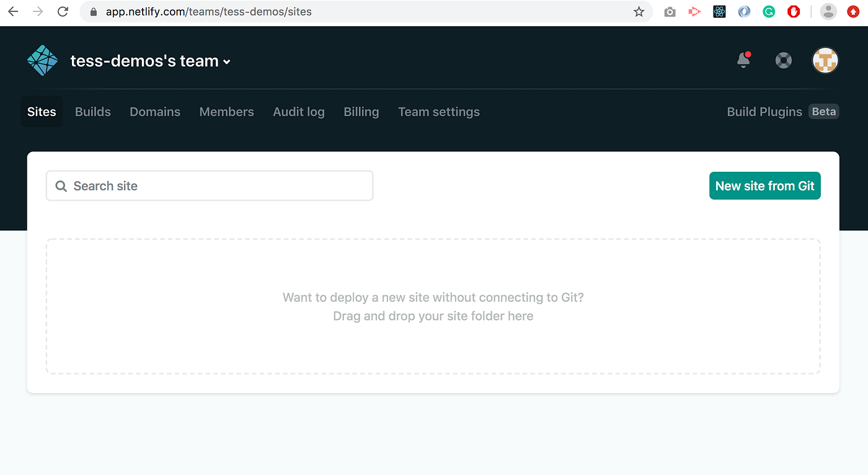The height and width of the screenshot is (475, 868).
Task: Focus the Search site field
Action: pos(210,186)
